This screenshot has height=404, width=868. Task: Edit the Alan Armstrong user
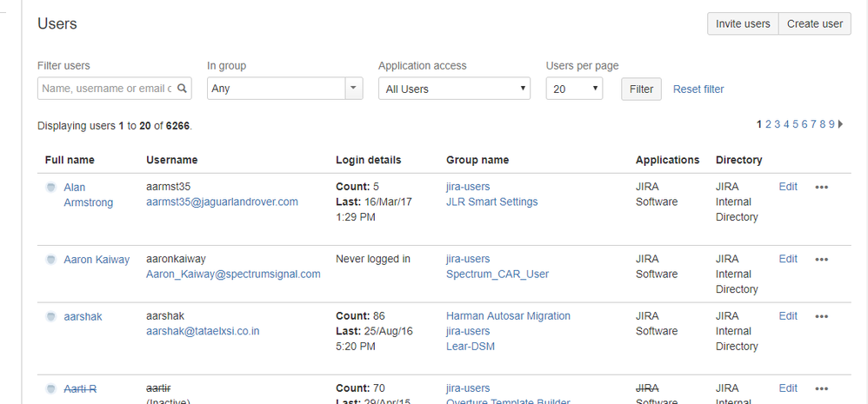pyautogui.click(x=788, y=187)
